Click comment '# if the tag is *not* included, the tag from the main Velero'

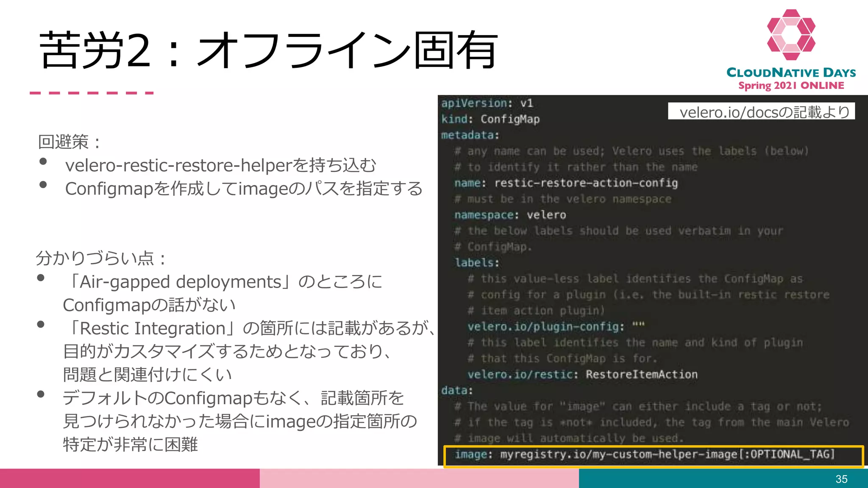(x=652, y=422)
